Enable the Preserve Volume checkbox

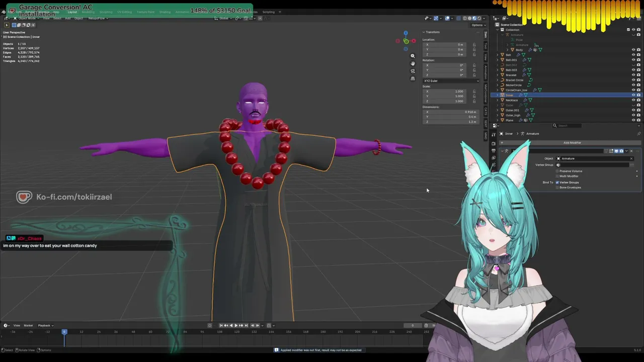point(557,171)
